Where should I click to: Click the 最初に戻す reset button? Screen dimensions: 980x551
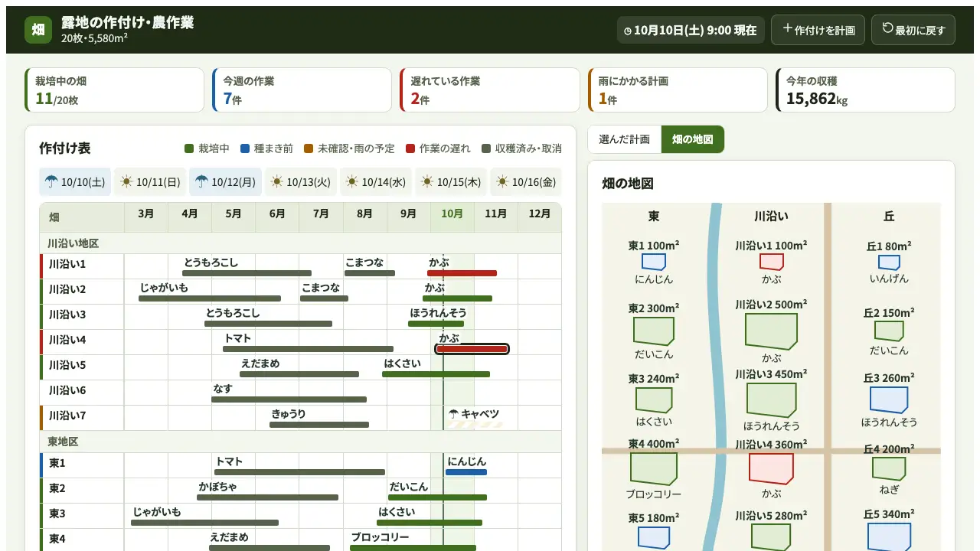pos(913,30)
